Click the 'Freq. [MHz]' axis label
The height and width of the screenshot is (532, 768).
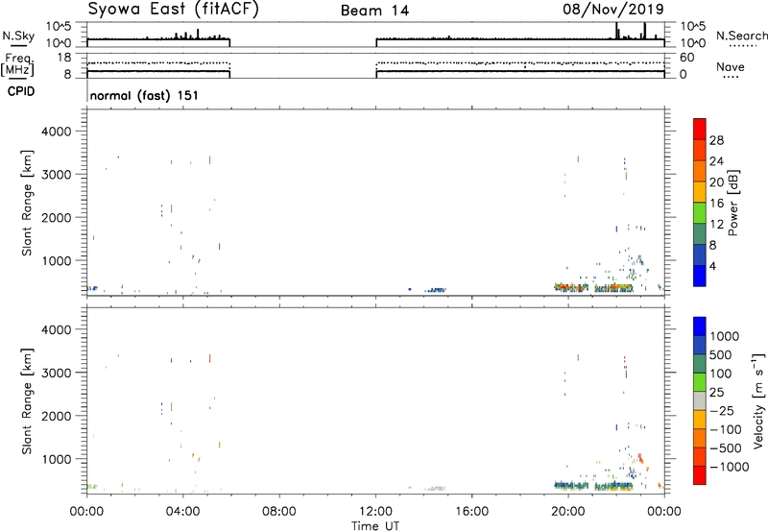point(18,64)
